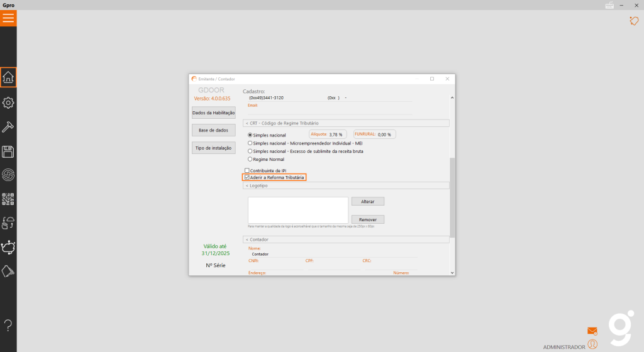Select the hammer tools icon
Screen dimensions: 644x352
point(8,127)
